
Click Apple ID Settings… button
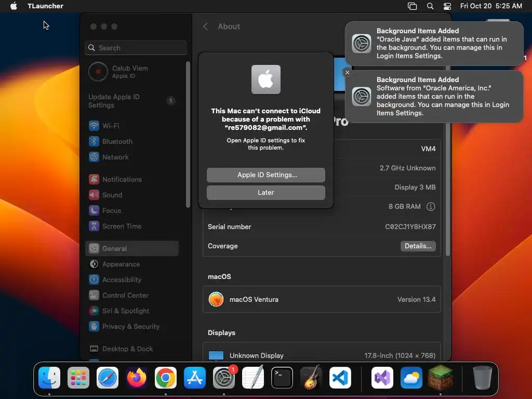pos(265,175)
